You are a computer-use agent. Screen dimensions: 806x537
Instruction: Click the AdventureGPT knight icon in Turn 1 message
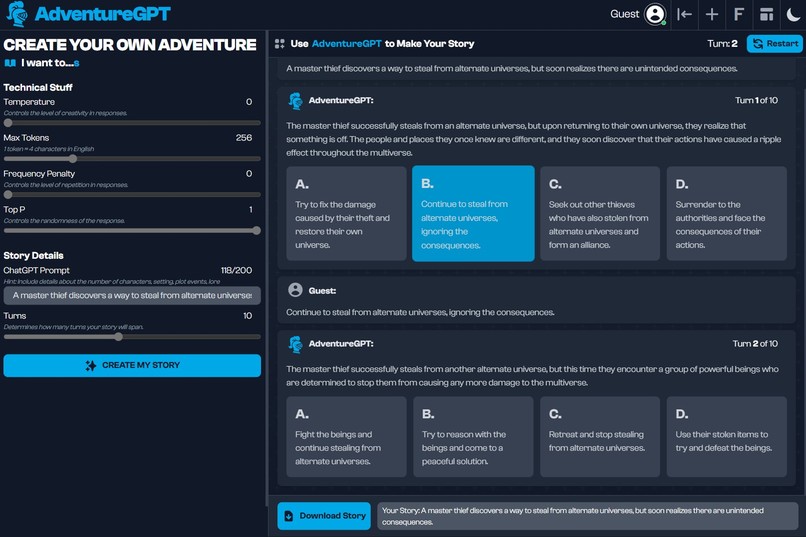tap(296, 101)
